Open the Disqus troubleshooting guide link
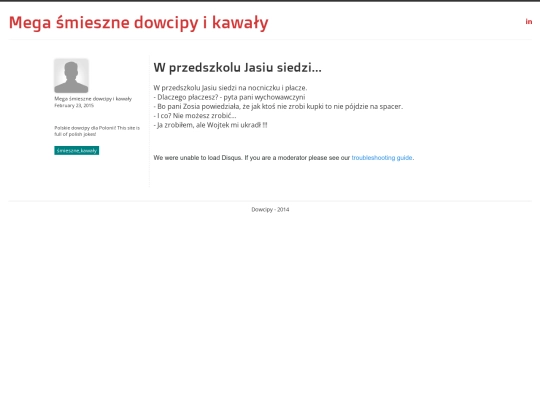 point(382,158)
